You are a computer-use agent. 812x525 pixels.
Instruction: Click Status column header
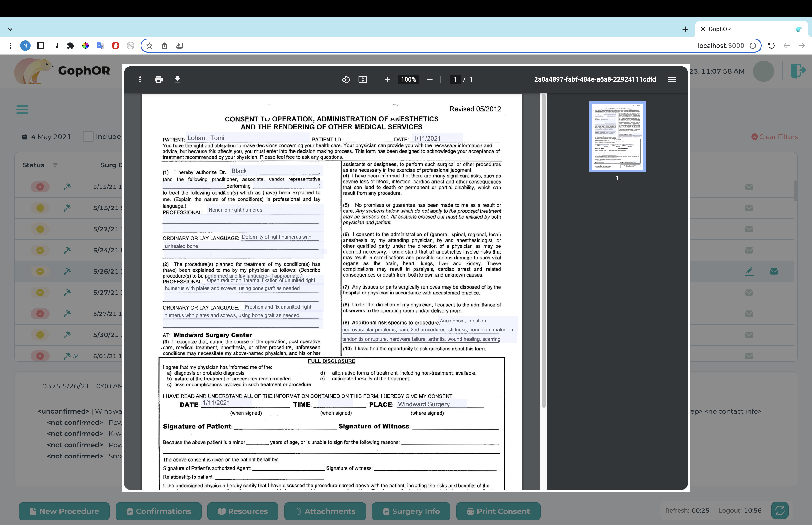pos(33,165)
